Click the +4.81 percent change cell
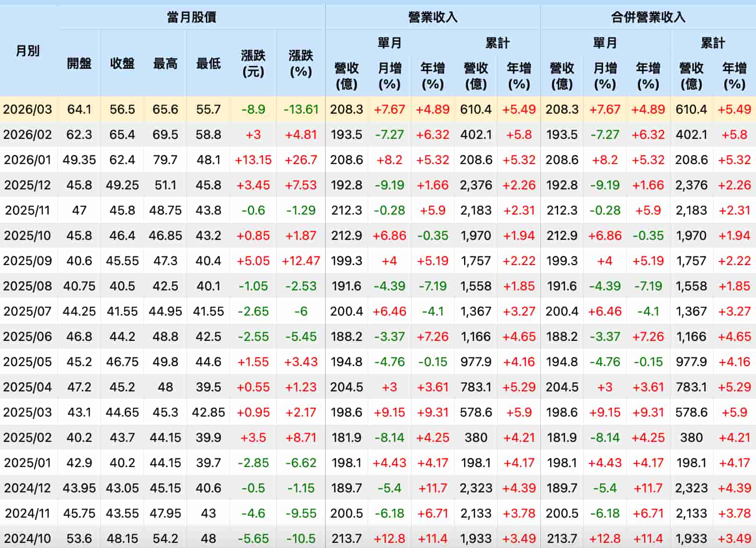Screen dimensions: 756x548 [301, 135]
